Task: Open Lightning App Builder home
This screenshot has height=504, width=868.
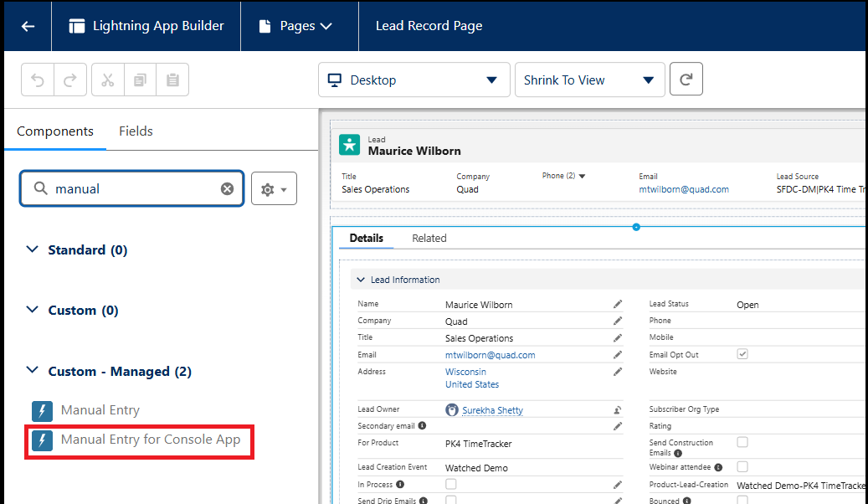Action: [146, 26]
